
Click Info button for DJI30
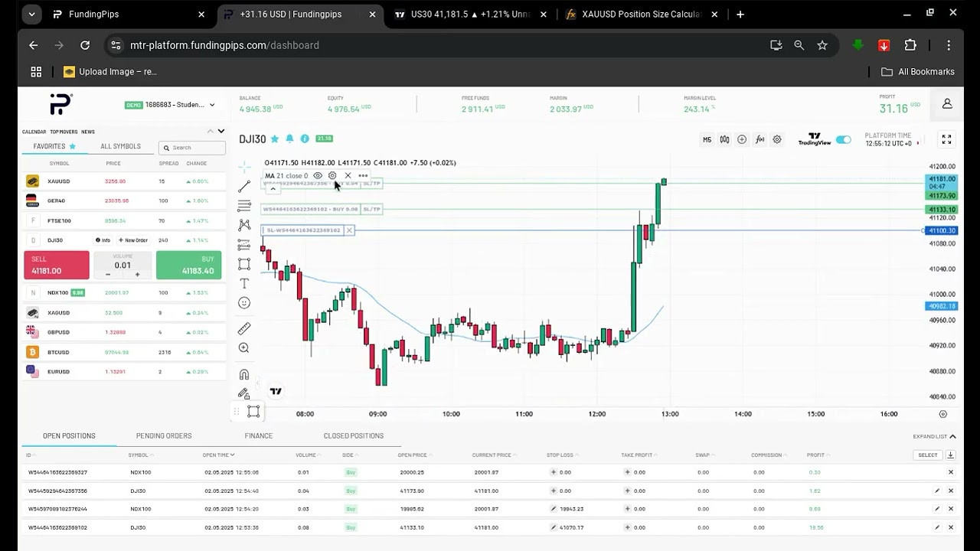coord(103,240)
